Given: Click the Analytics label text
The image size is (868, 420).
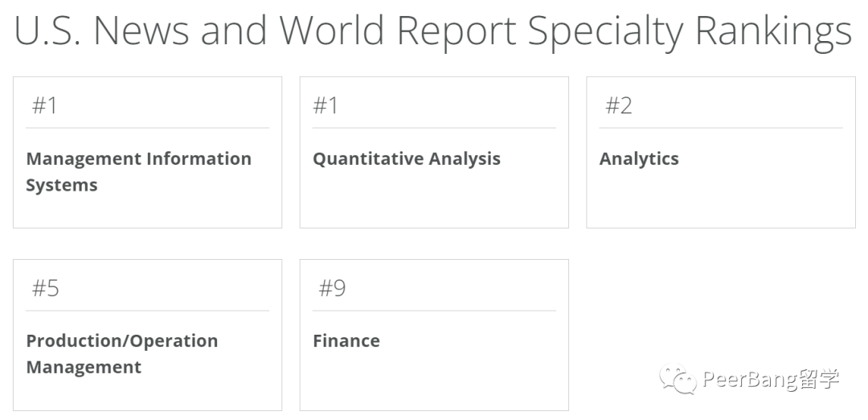Looking at the screenshot, I should pyautogui.click(x=639, y=159).
